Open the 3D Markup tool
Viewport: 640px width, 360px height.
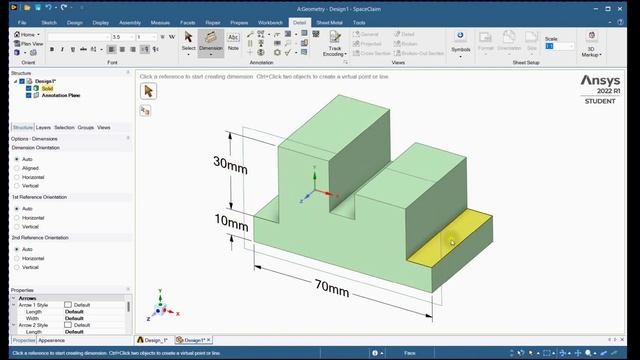click(591, 44)
